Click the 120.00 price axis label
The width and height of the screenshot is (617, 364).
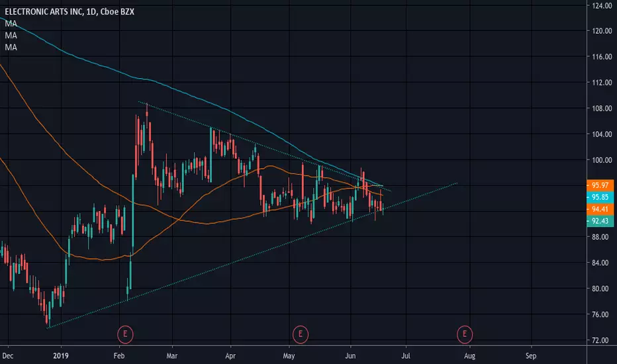(602, 30)
